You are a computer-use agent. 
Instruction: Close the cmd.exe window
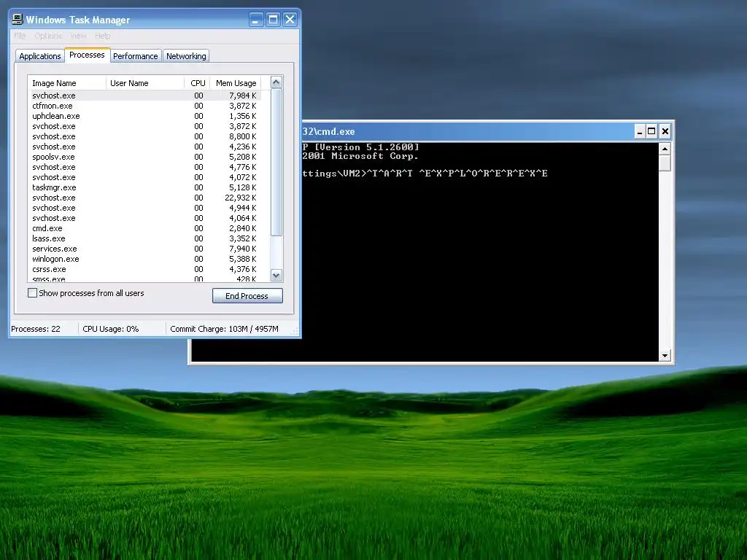click(665, 131)
